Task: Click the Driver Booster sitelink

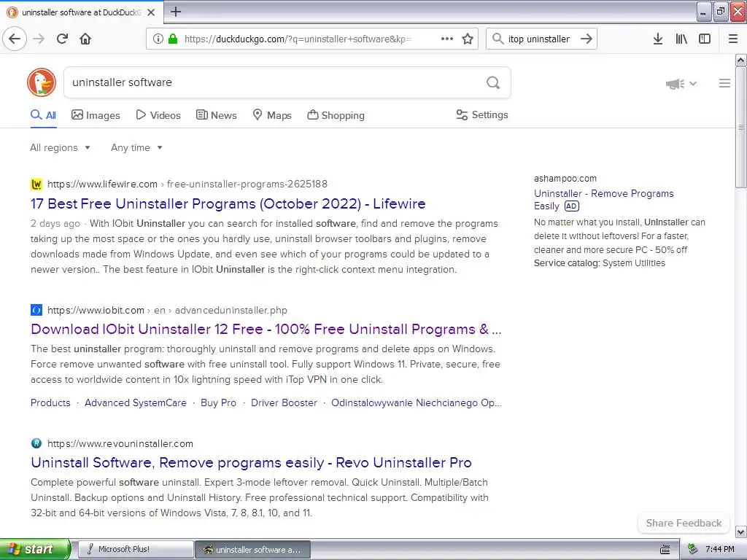Action: click(x=284, y=402)
